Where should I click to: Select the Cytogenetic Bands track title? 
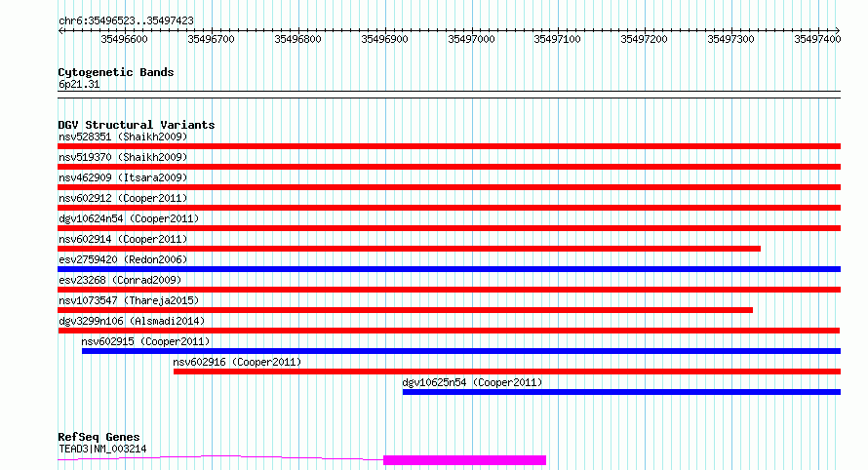click(x=116, y=72)
